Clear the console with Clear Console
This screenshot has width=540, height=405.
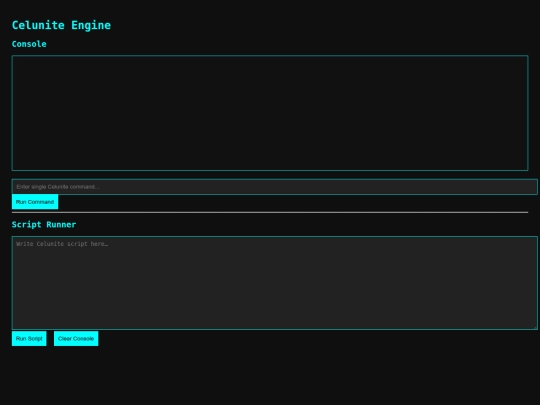click(x=76, y=339)
